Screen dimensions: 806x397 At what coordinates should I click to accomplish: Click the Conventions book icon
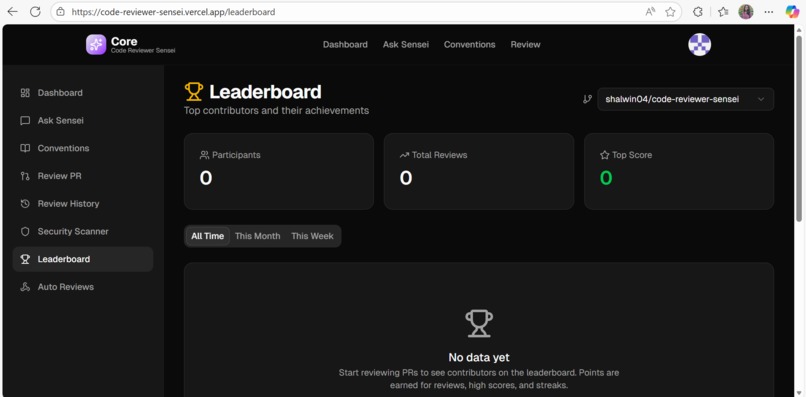[25, 148]
